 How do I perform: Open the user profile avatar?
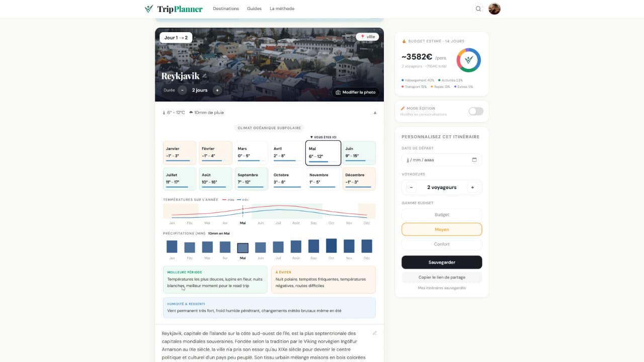[x=495, y=9]
